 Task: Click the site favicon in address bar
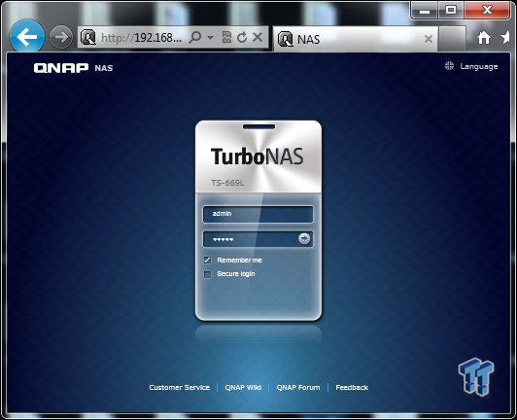point(88,37)
